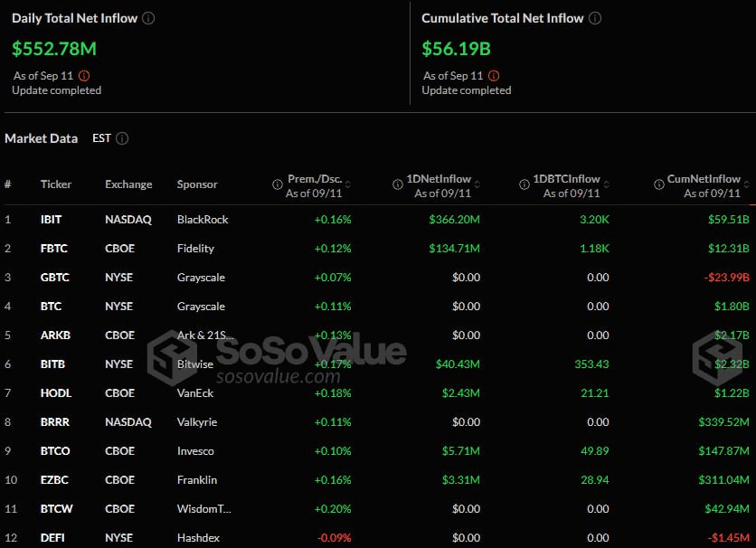This screenshot has height=548, width=756.
Task: Click the 3.20K IBIT BTC inflow value
Action: click(x=594, y=220)
